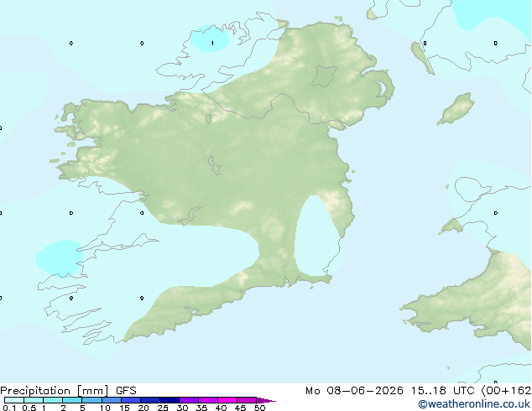
Task: Click the 10–15 mm legend color swatch
Action: [112, 400]
